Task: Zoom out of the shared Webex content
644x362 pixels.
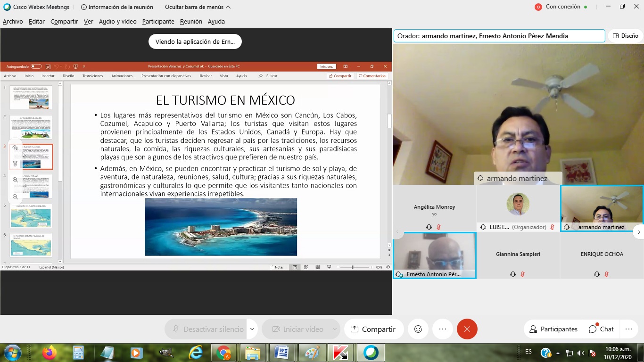Action: [x=15, y=197]
